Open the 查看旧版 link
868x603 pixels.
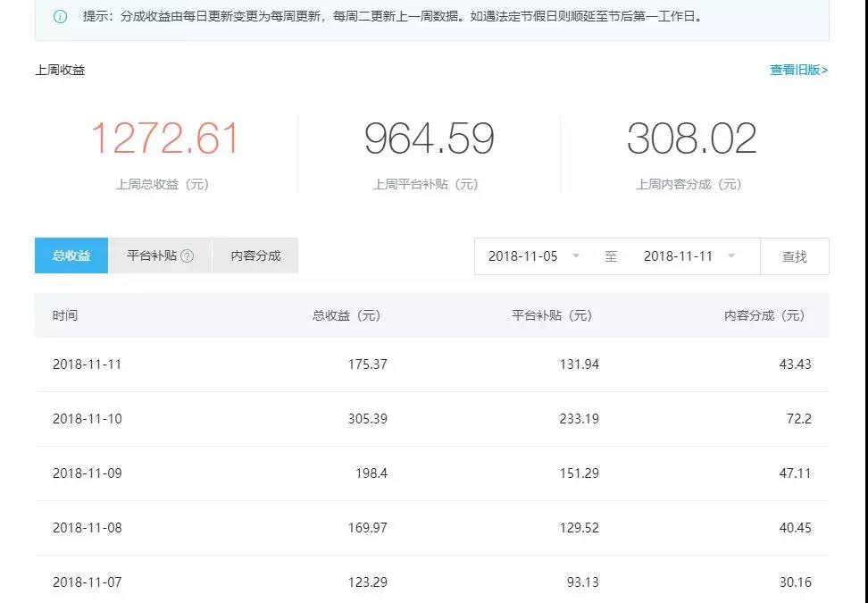tap(798, 70)
